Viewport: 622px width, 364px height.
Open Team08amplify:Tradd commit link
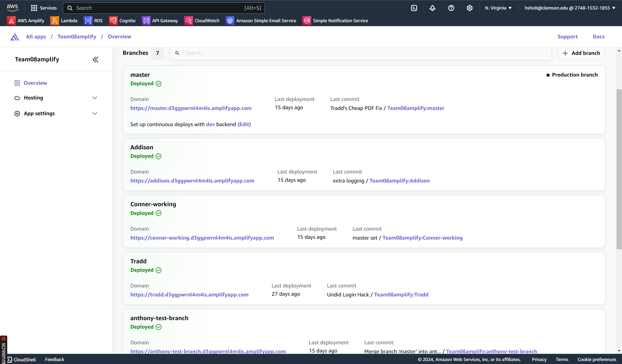pyautogui.click(x=401, y=295)
